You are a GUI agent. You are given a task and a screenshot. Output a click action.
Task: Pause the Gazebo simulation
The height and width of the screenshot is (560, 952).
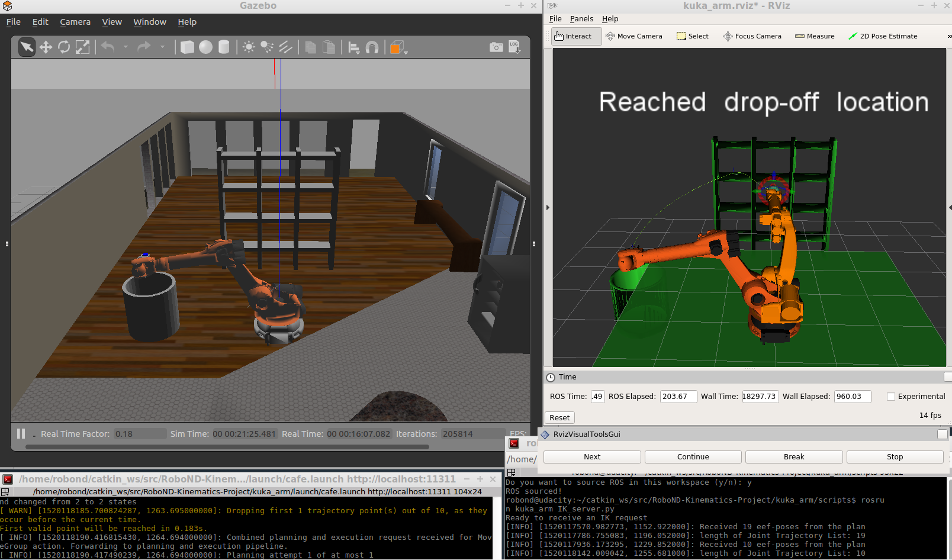click(x=21, y=434)
